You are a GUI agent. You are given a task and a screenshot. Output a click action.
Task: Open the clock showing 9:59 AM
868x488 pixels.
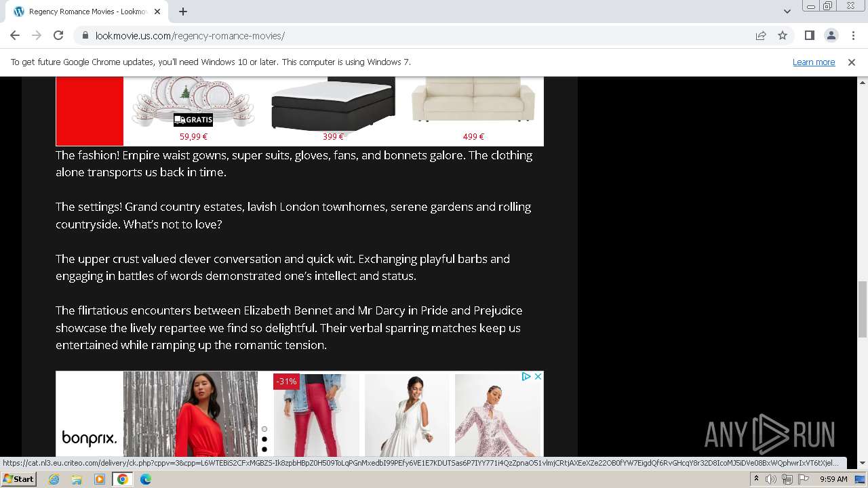tap(833, 479)
